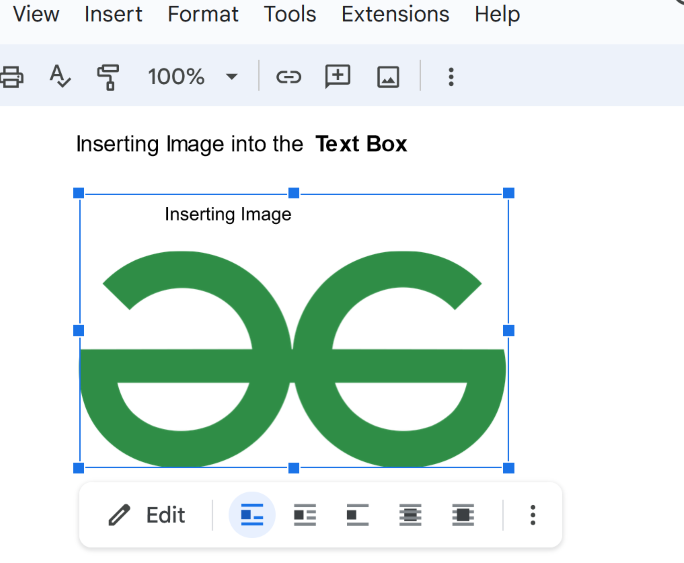Set image In front of text
The image size is (684, 563).
click(x=462, y=515)
